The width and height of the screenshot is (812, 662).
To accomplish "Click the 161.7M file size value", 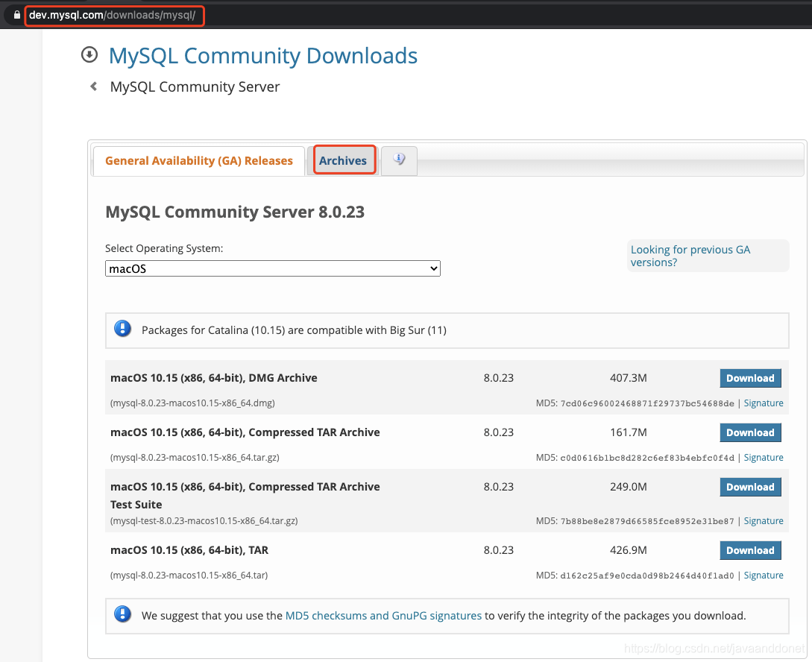I will click(628, 432).
